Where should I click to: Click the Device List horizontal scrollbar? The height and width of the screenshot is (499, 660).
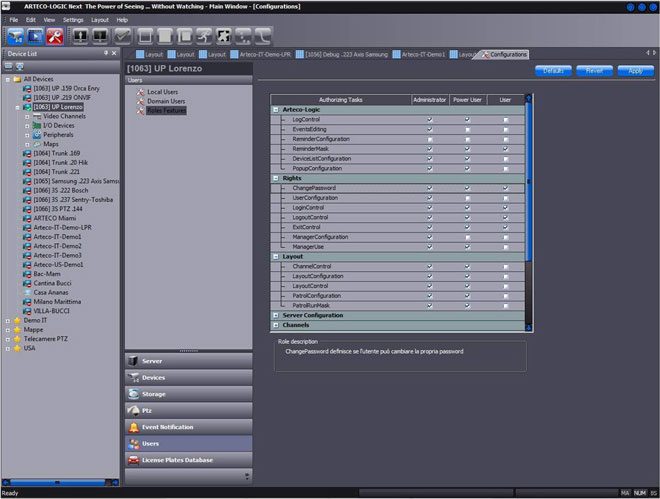click(x=57, y=482)
